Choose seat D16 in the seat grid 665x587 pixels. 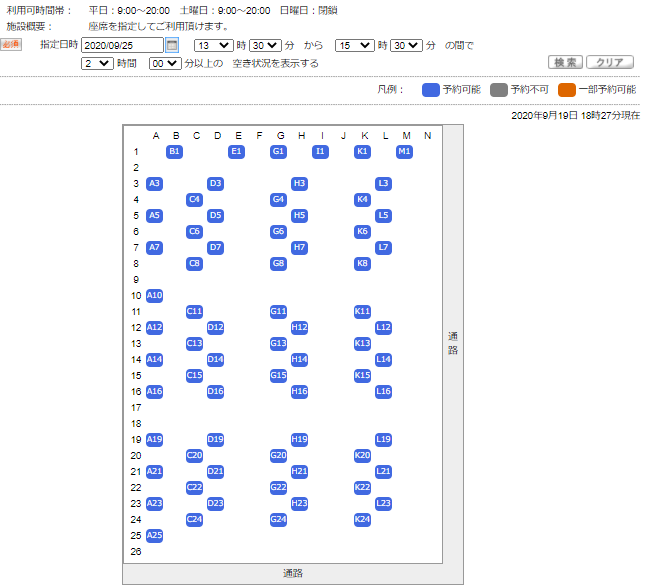(215, 392)
